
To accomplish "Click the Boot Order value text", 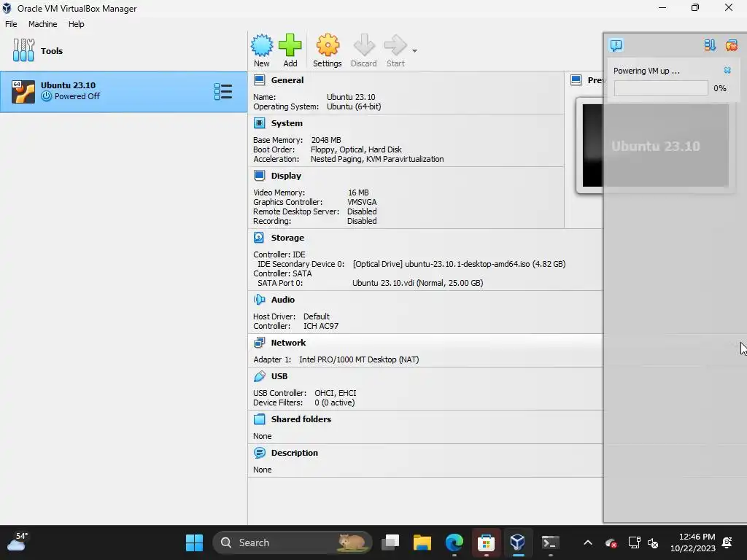I will point(356,150).
